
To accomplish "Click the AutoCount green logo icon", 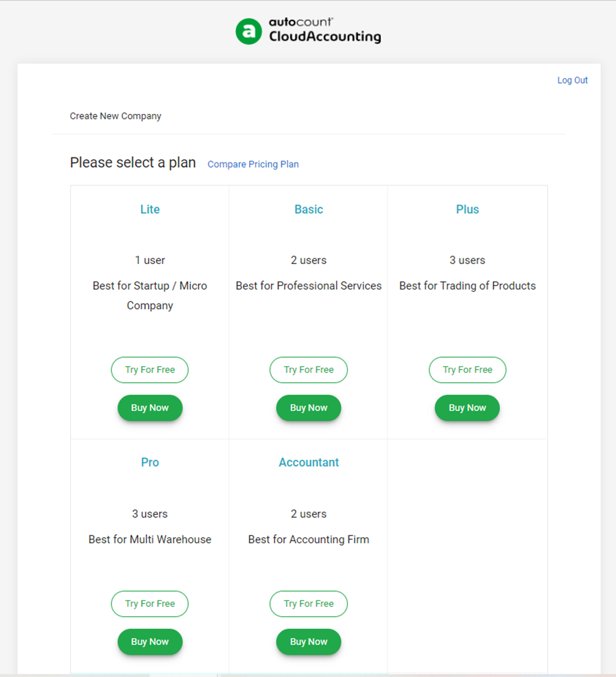I will tap(248, 31).
